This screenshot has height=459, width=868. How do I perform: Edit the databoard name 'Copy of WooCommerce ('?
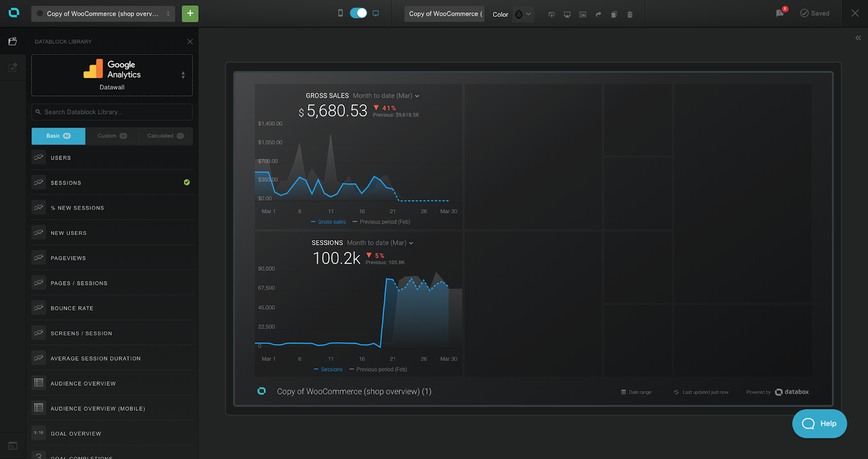pyautogui.click(x=444, y=14)
